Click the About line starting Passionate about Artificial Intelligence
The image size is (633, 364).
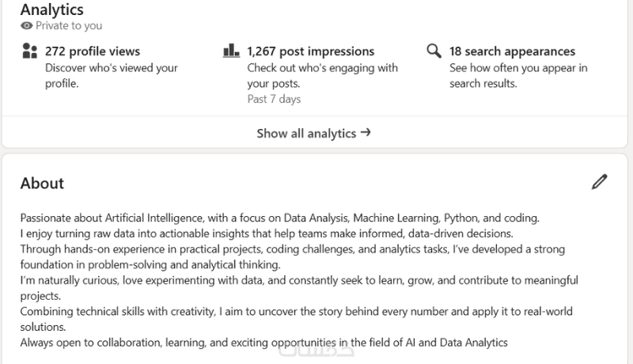point(279,218)
